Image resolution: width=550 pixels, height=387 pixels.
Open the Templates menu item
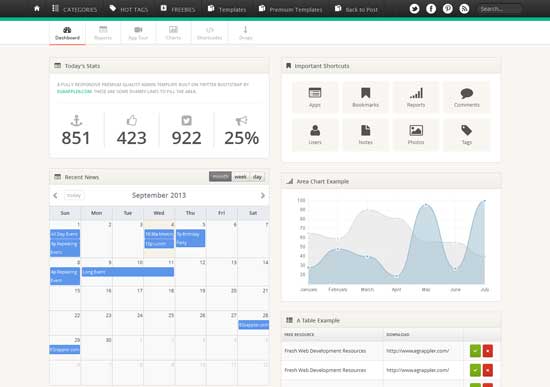tap(227, 9)
